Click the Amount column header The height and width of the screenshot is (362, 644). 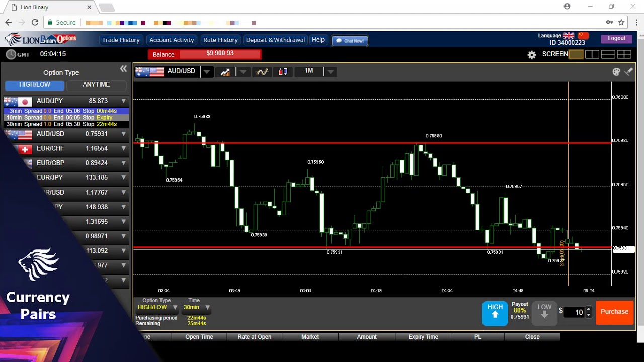[x=367, y=337]
